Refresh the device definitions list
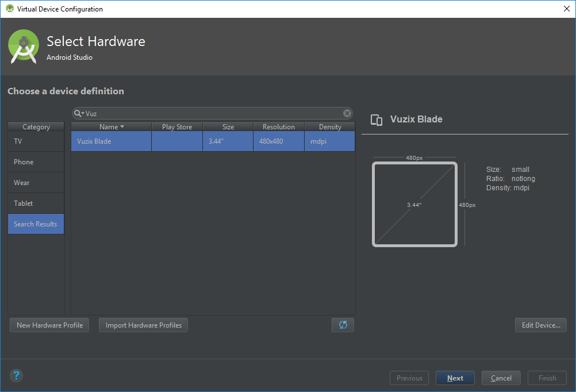This screenshot has width=576, height=392. [343, 325]
